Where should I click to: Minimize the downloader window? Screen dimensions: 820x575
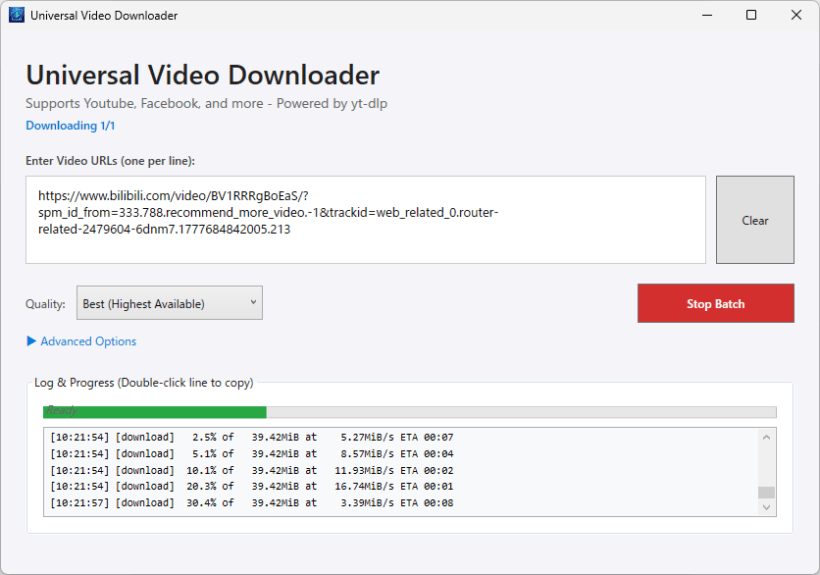[707, 15]
